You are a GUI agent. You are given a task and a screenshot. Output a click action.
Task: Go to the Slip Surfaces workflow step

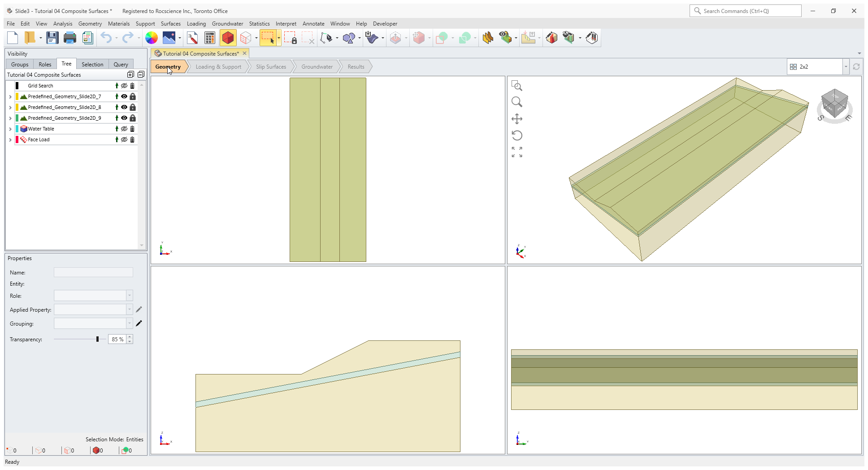pyautogui.click(x=271, y=67)
